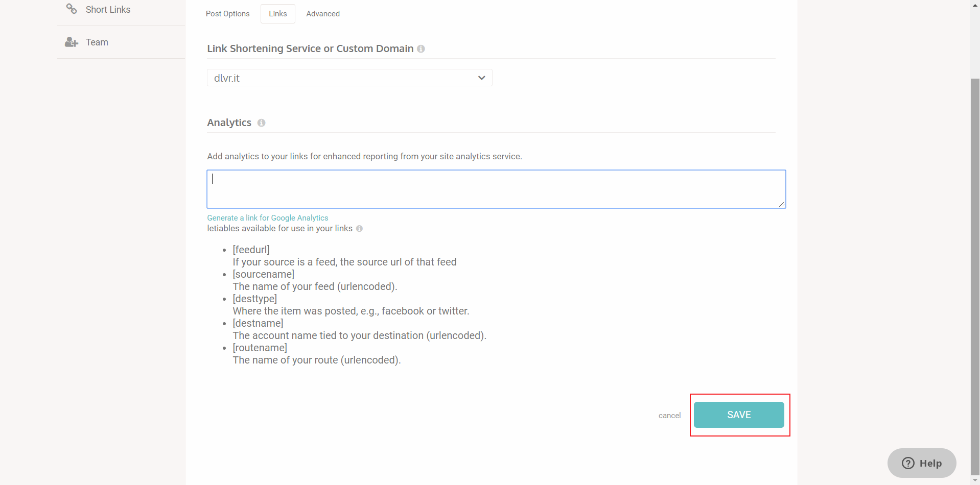Save the link settings

(x=739, y=415)
